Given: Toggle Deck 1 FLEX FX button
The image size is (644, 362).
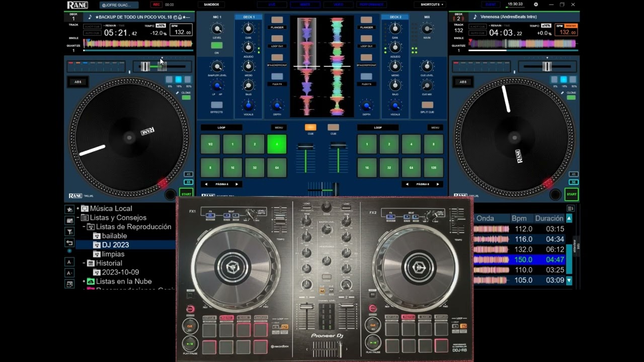Looking at the screenshot, I should (x=277, y=76).
